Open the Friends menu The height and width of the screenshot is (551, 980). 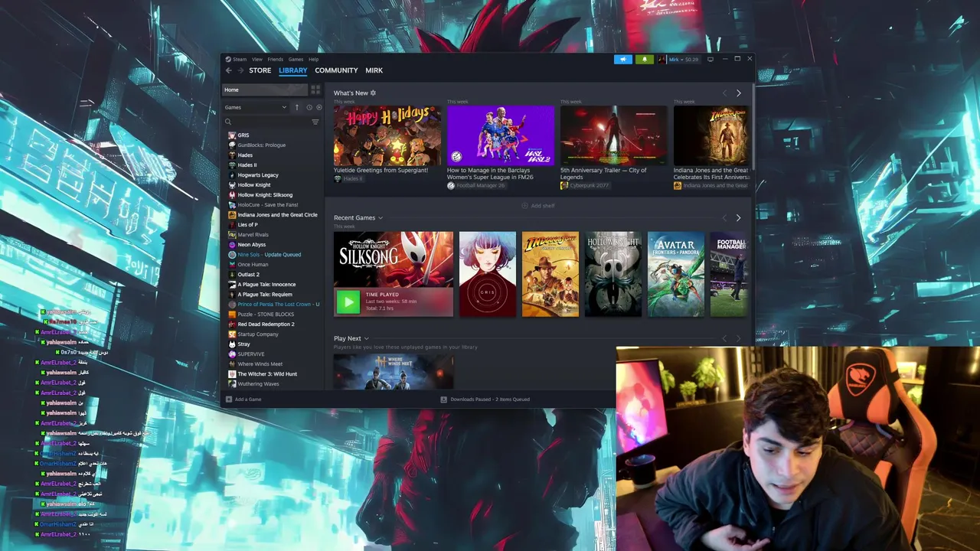275,59
